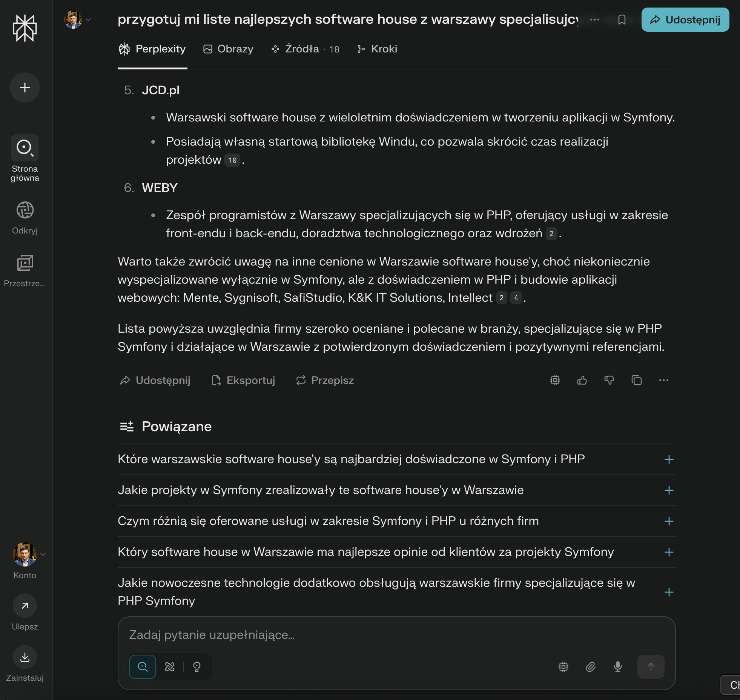Switch to the Perplexity tab
Image resolution: width=740 pixels, height=700 pixels.
tap(152, 49)
